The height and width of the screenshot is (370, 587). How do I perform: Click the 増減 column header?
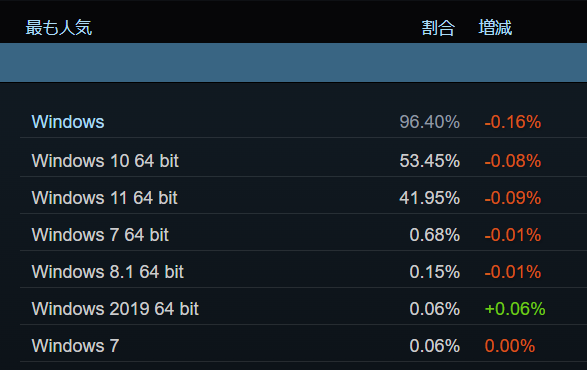tap(495, 28)
